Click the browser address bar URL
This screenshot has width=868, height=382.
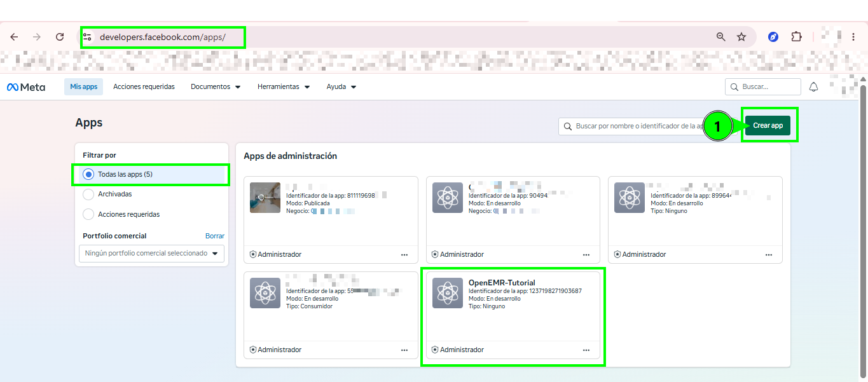pos(163,37)
